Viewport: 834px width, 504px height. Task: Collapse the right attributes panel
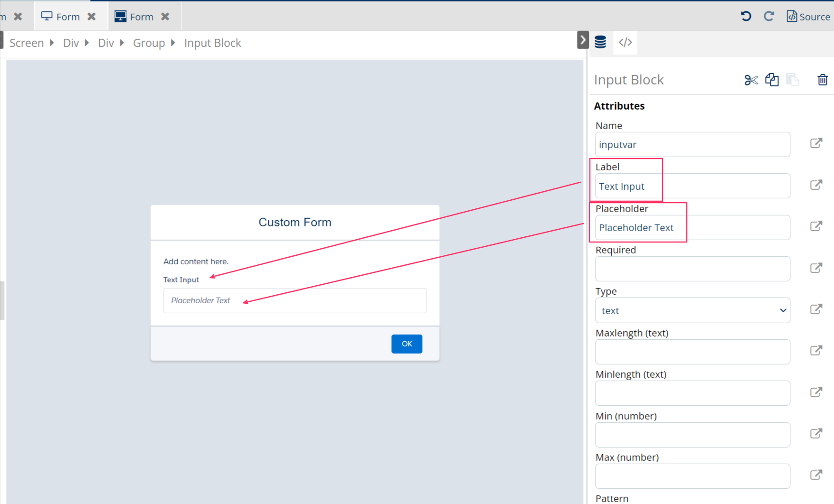583,40
